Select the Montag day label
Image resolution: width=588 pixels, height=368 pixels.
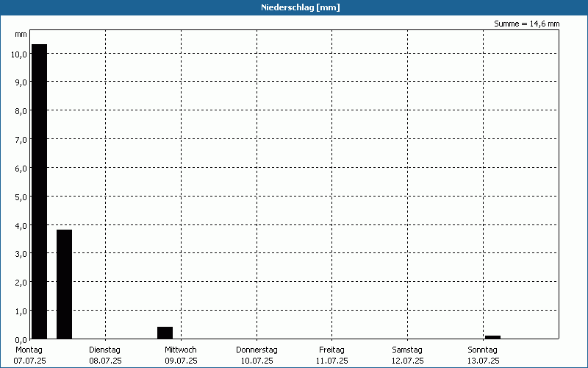tap(29, 350)
